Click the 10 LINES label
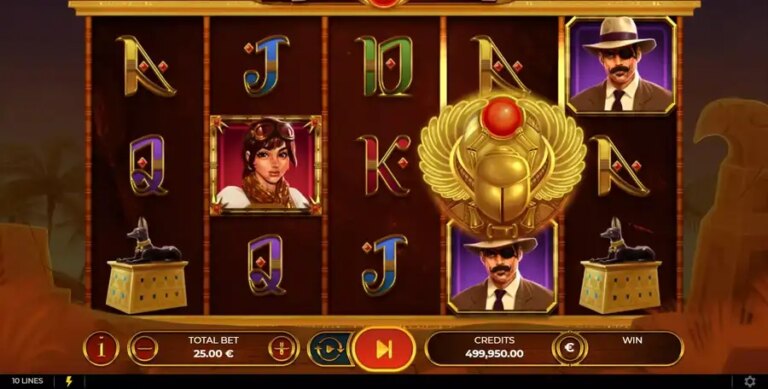 27,381
